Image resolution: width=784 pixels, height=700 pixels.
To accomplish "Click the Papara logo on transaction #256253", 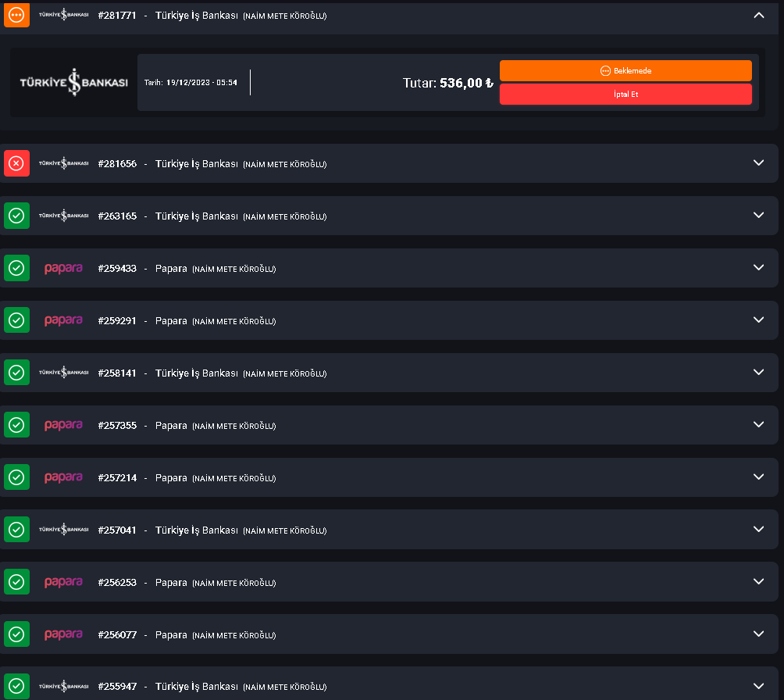I will [63, 582].
